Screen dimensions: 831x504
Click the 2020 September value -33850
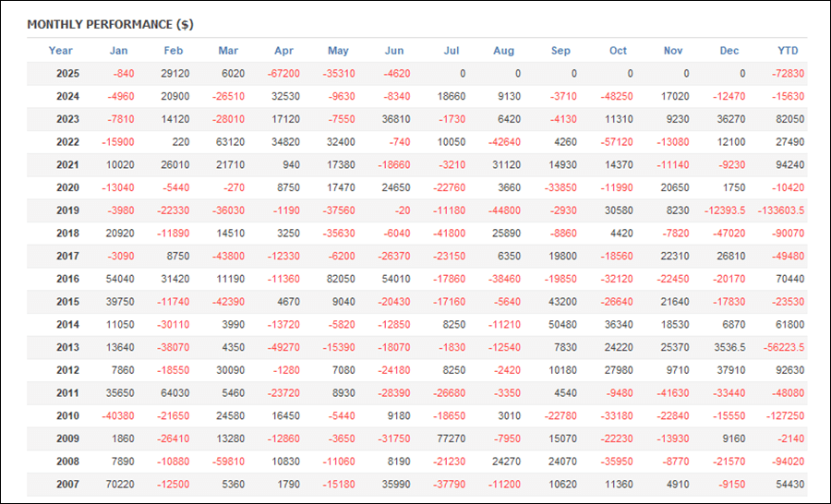[560, 187]
